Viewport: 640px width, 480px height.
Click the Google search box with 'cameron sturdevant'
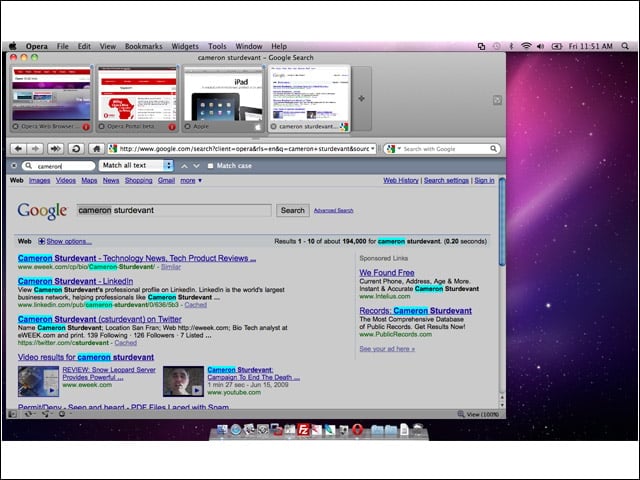click(x=174, y=210)
